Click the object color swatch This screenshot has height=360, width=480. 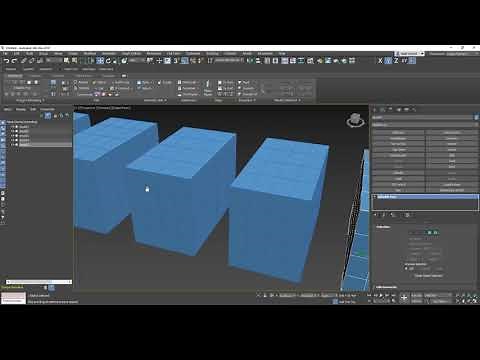click(476, 117)
